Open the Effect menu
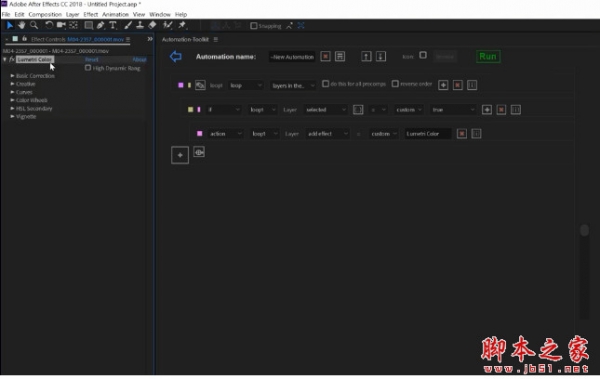 tap(91, 15)
